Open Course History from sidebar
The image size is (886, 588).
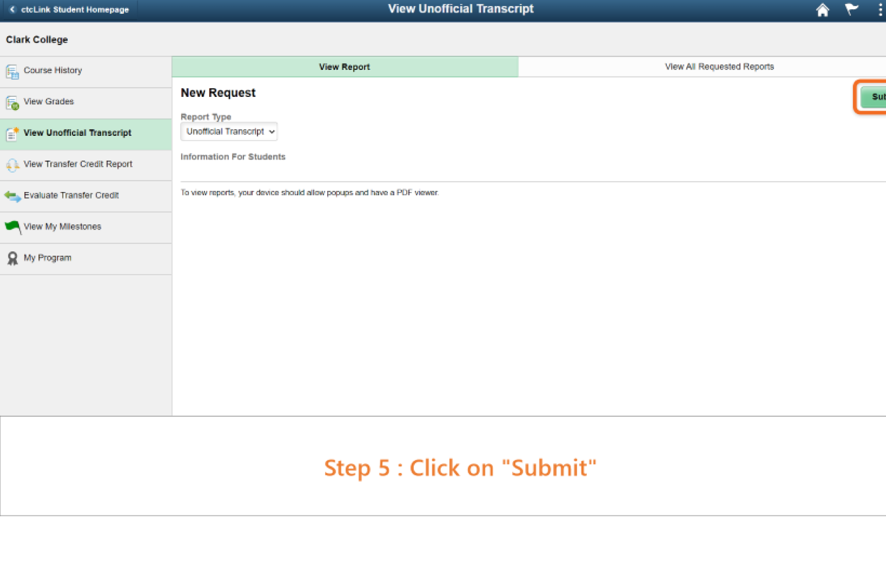point(53,70)
